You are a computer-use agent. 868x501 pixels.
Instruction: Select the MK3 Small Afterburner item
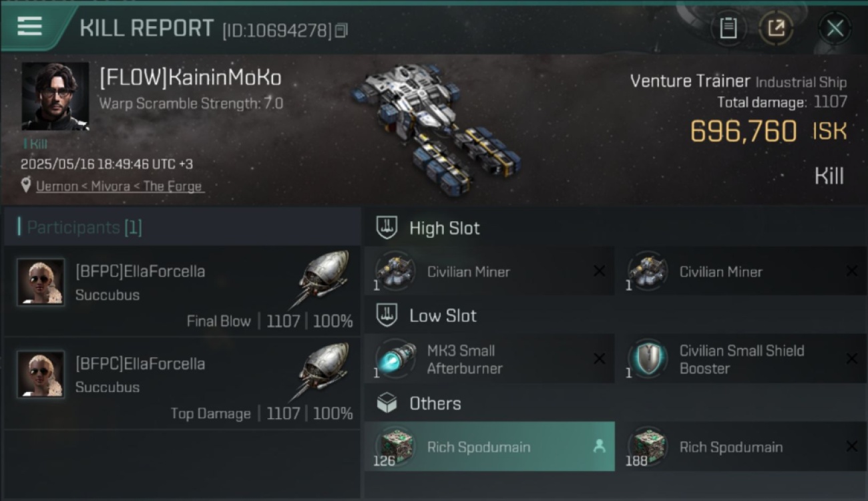(489, 359)
